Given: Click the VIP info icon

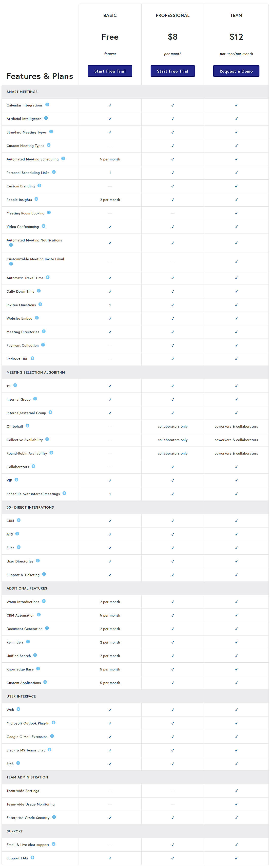Looking at the screenshot, I should pyautogui.click(x=16, y=480).
